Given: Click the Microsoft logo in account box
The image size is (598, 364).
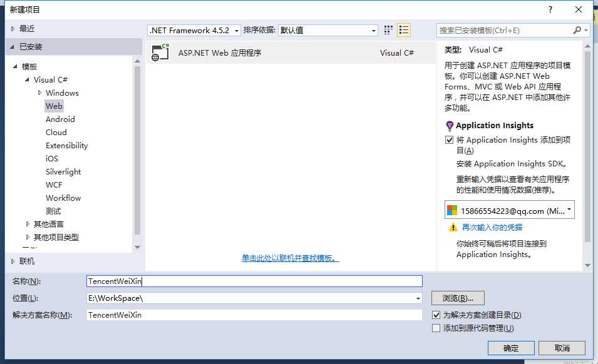Looking at the screenshot, I should click(452, 210).
